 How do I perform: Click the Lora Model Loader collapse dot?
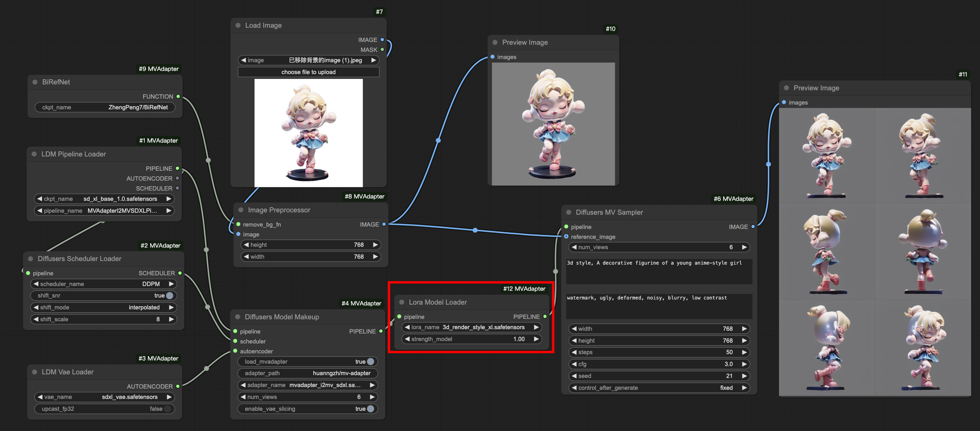[402, 302]
